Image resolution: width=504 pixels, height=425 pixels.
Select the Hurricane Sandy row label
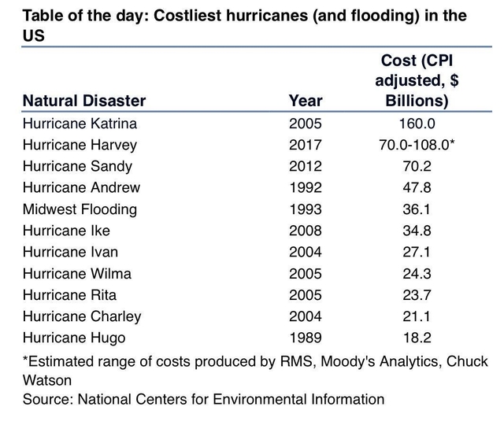coord(77,166)
